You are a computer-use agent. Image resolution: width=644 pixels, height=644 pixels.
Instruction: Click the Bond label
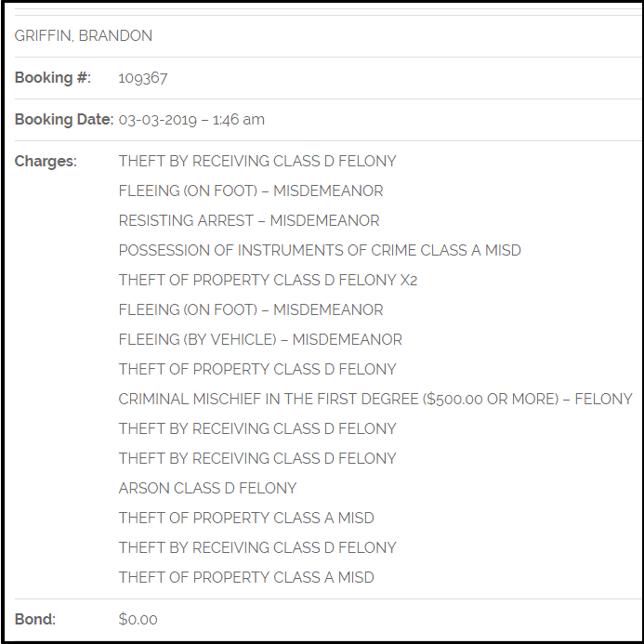pos(35,619)
